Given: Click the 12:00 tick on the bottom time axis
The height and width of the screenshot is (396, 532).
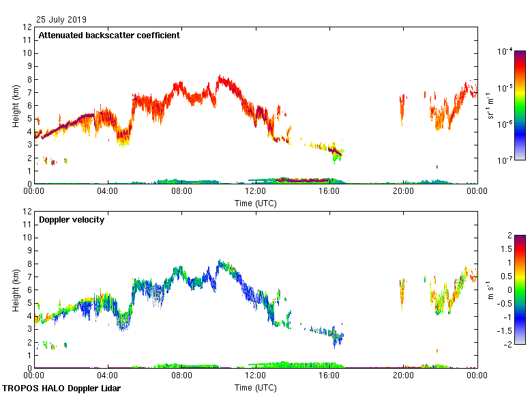Looking at the screenshot, I should coord(255,376).
